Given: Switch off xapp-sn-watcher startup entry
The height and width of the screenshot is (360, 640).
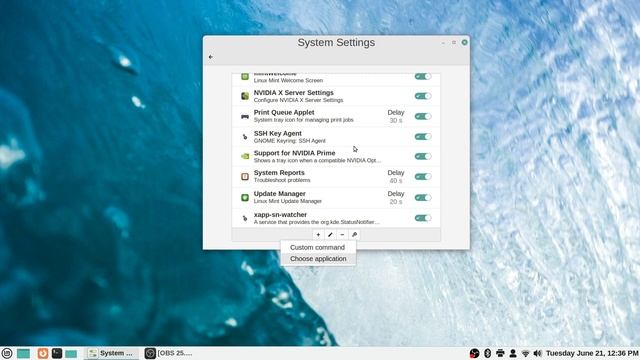Looking at the screenshot, I should click(x=423, y=218).
